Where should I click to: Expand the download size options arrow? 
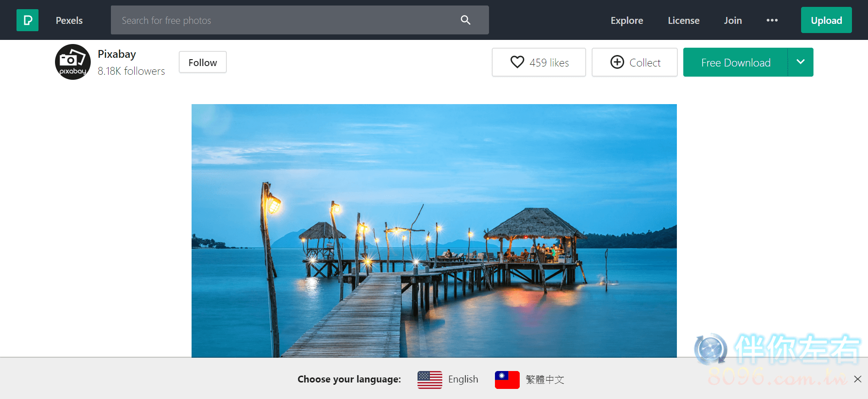(x=801, y=62)
